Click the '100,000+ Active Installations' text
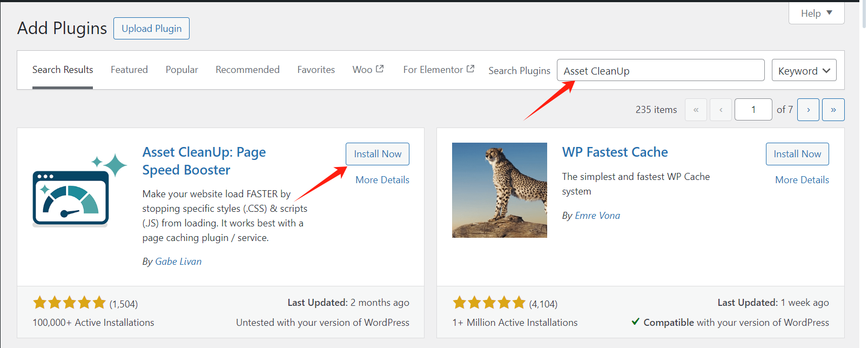 click(93, 323)
